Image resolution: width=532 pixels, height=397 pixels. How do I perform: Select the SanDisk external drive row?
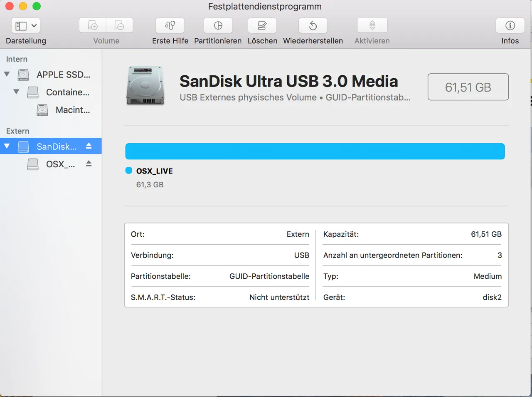tap(51, 146)
